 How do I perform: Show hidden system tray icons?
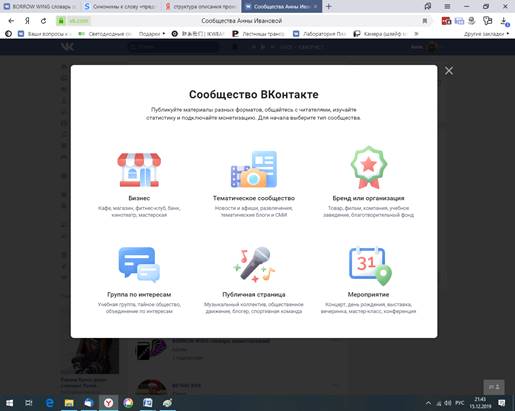click(428, 403)
